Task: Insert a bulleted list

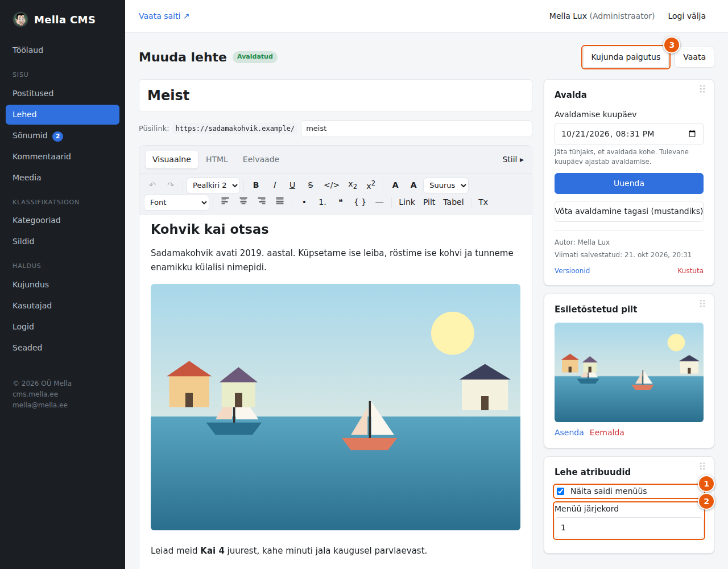Action: 304,202
